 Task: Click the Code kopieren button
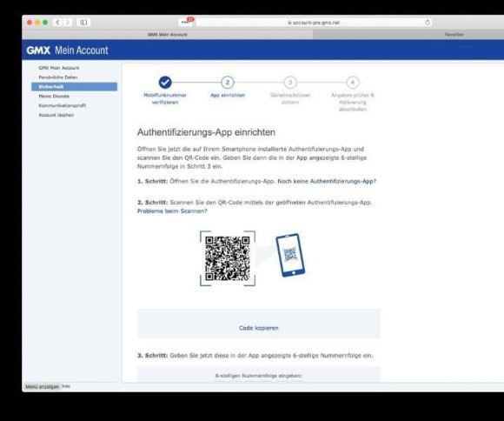pos(259,328)
